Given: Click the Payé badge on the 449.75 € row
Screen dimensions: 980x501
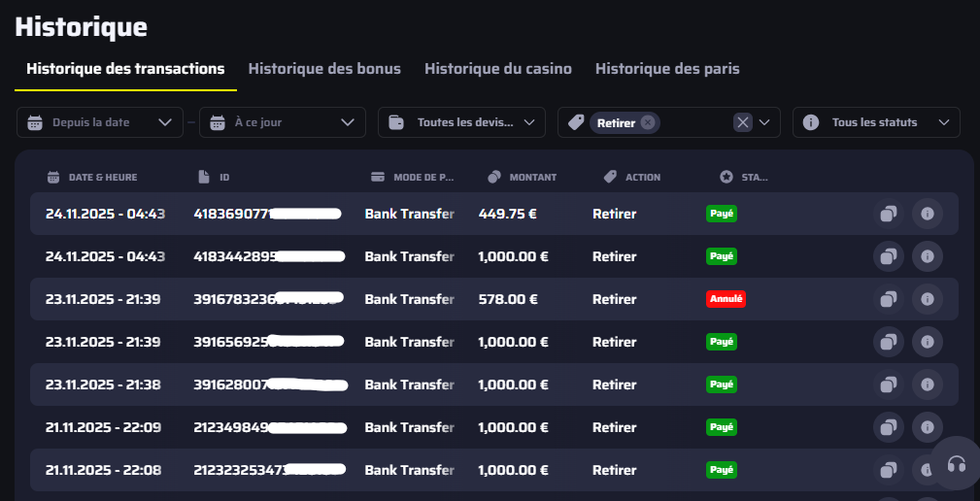Looking at the screenshot, I should coord(722,214).
